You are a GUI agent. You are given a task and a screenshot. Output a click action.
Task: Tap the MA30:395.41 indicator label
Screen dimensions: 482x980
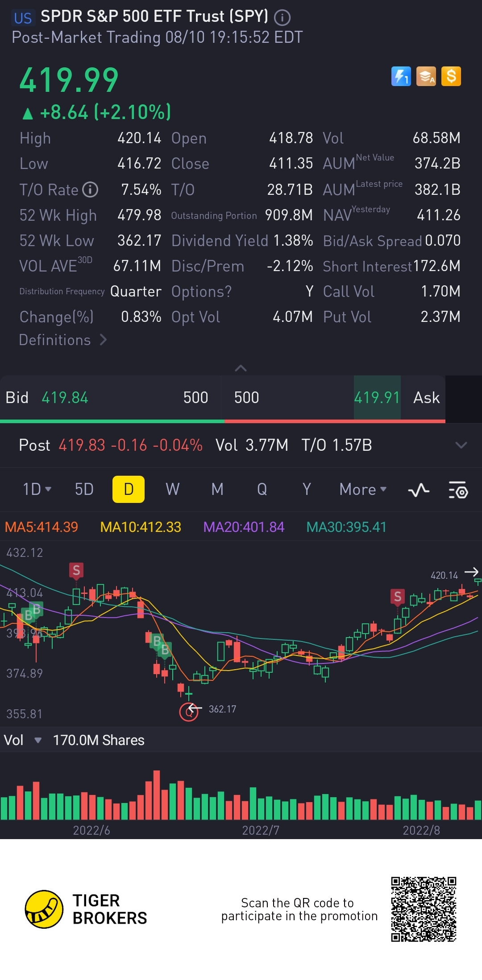[x=346, y=527]
